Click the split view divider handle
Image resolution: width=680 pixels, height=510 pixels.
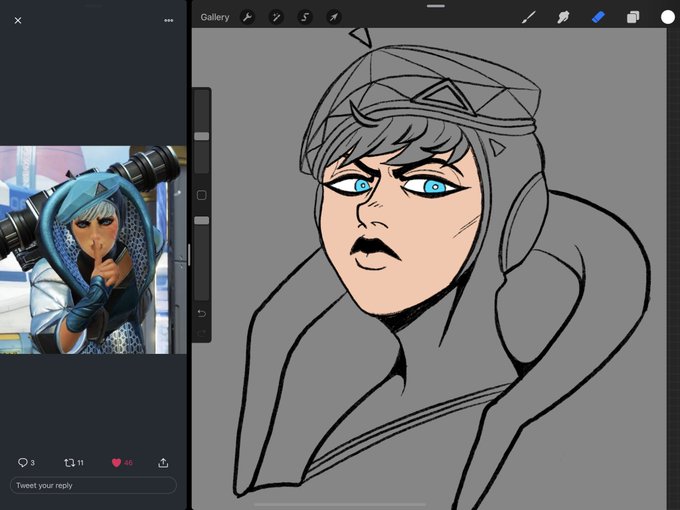click(x=189, y=255)
